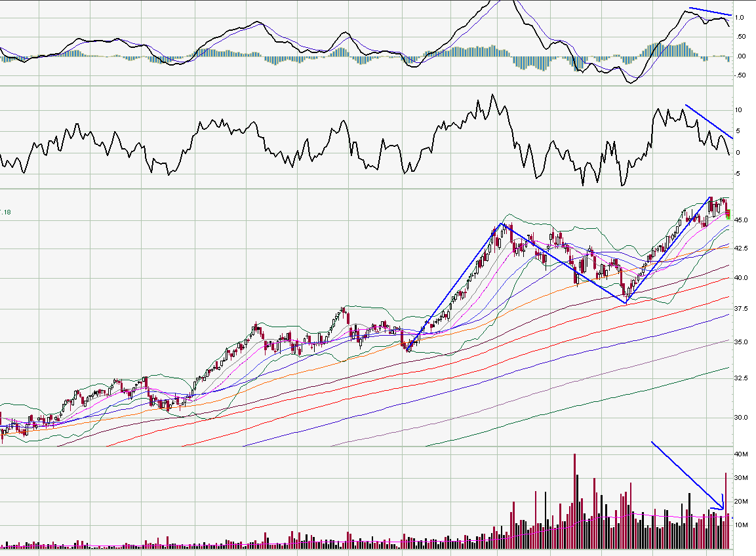This screenshot has width=756, height=556.
Task: Click the -.50 label on MACD axis
Action: [x=739, y=75]
